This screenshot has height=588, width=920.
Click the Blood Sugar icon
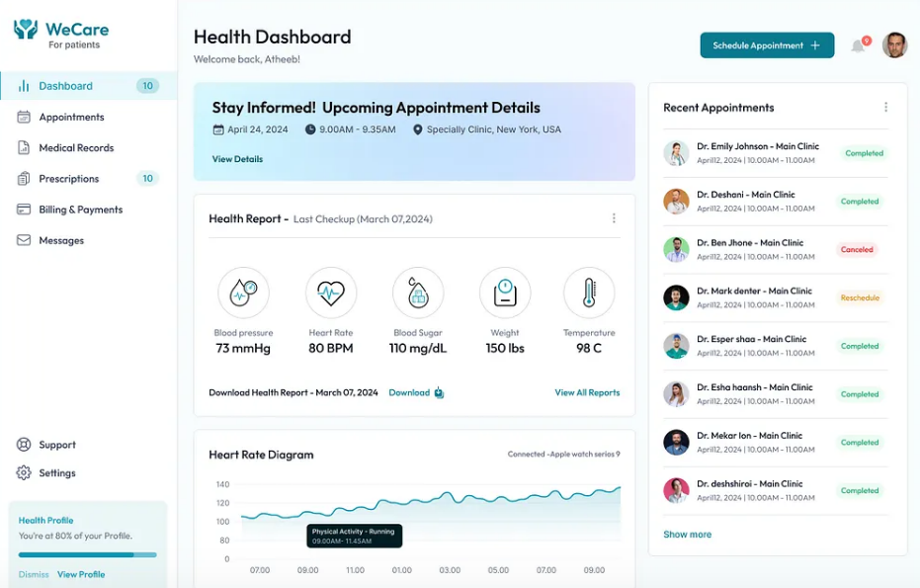click(416, 292)
